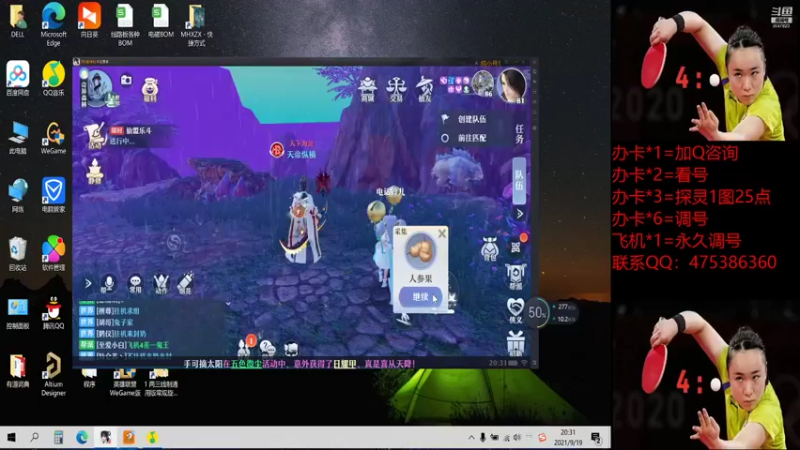The image size is (800, 450).
Task: Click 前往匹配 go to matching
Action: (x=472, y=138)
